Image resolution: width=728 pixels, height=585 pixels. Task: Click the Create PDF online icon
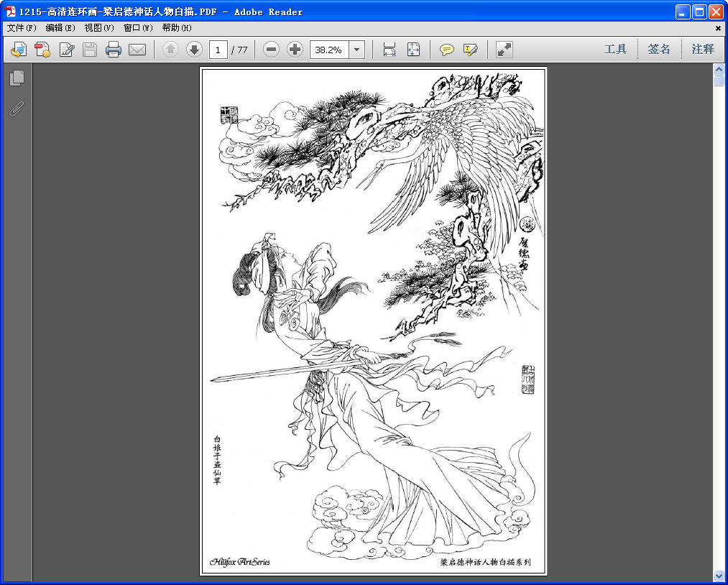pyautogui.click(x=19, y=49)
